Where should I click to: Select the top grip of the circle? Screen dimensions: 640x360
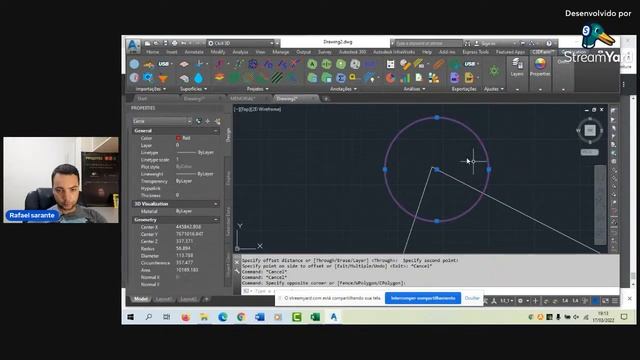coord(437,118)
